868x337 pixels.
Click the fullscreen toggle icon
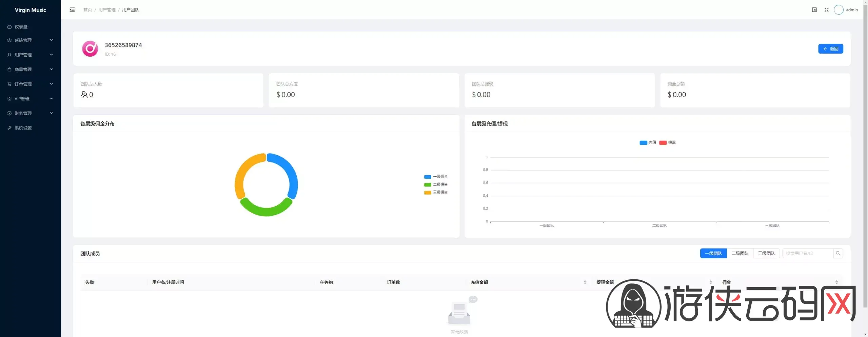pyautogui.click(x=826, y=10)
